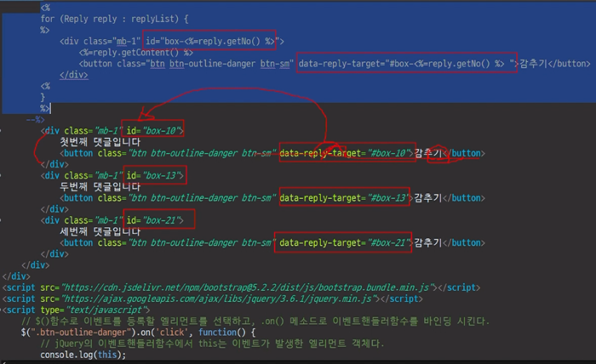This screenshot has width=596, height=364.
Task: Click the bootstrap.bundle.min.js script URL
Action: [x=248, y=287]
